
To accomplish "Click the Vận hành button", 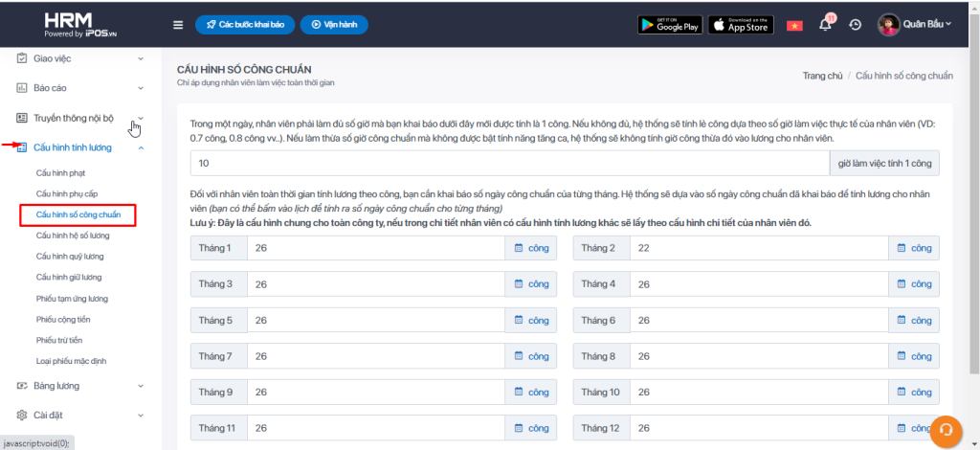I will point(334,25).
